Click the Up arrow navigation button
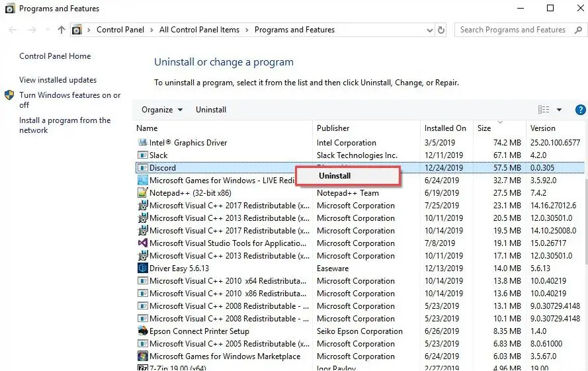Screen dimensions: 588x371 click(62, 30)
